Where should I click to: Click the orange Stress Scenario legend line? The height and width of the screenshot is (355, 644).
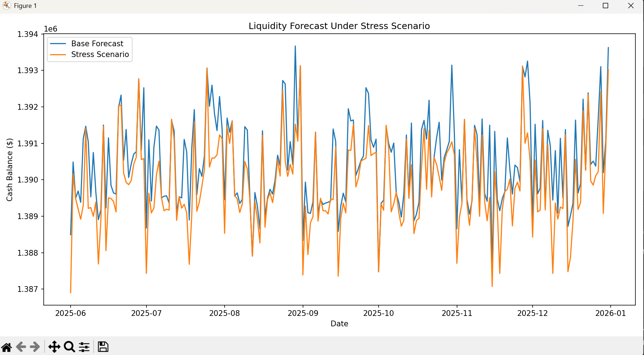pos(58,55)
